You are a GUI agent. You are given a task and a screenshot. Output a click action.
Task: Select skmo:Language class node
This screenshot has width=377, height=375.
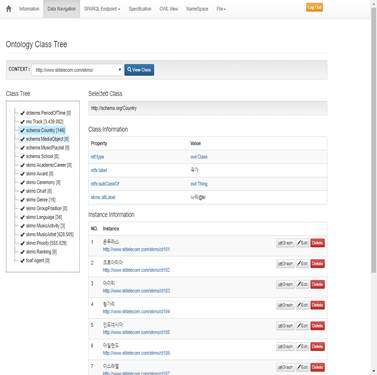tap(44, 217)
